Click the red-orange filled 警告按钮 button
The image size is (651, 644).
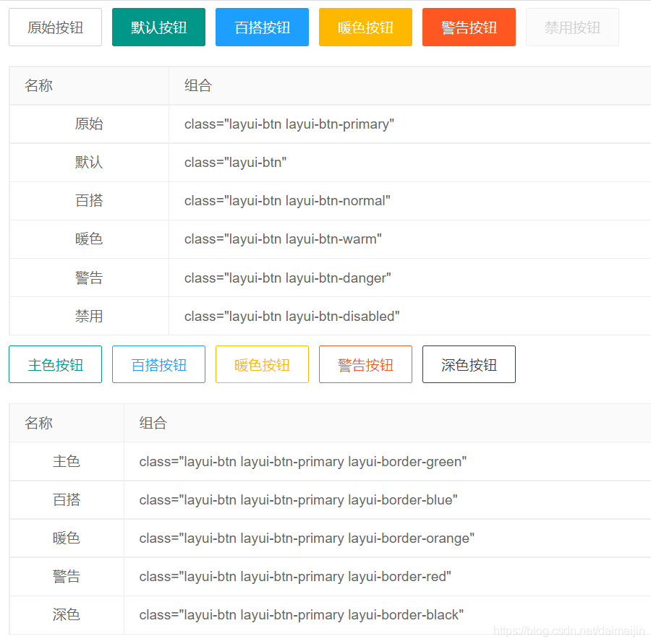(x=469, y=27)
